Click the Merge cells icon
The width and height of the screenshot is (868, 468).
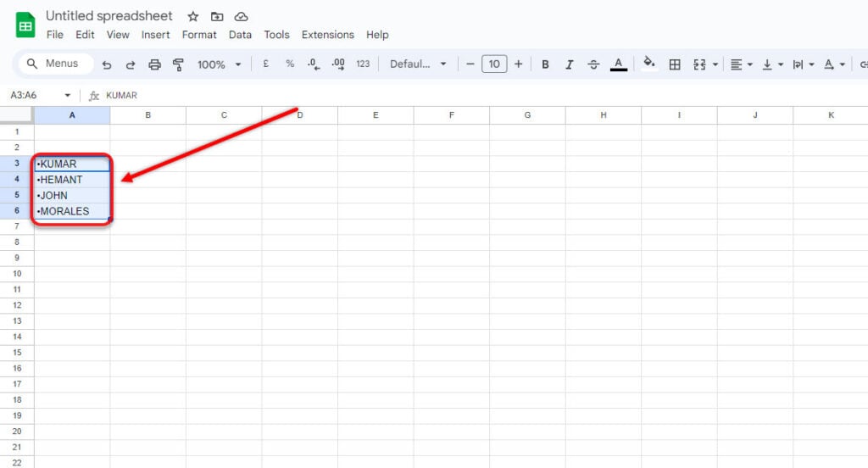[699, 64]
